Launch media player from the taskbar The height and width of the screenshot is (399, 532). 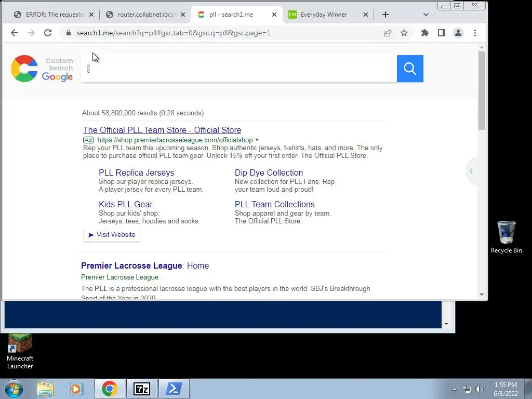coord(77,389)
